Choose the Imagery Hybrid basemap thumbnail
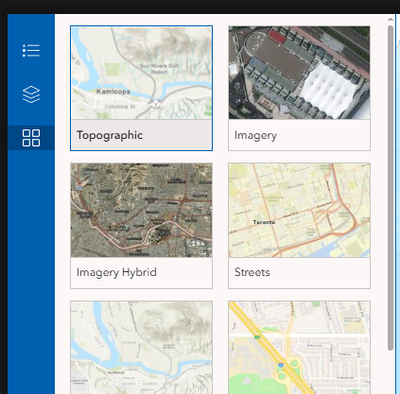Screen dimensions: 400x394 [141, 210]
